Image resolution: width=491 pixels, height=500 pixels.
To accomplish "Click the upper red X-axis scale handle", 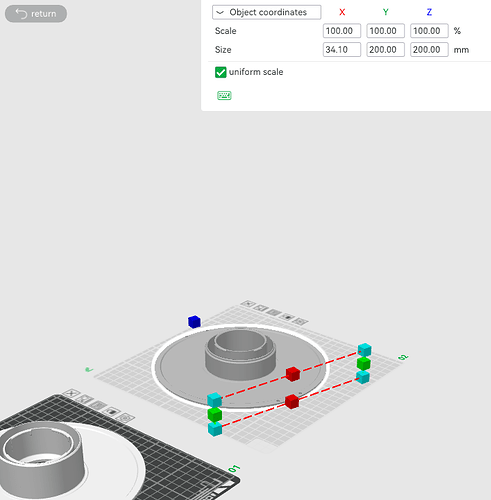I will coord(293,374).
